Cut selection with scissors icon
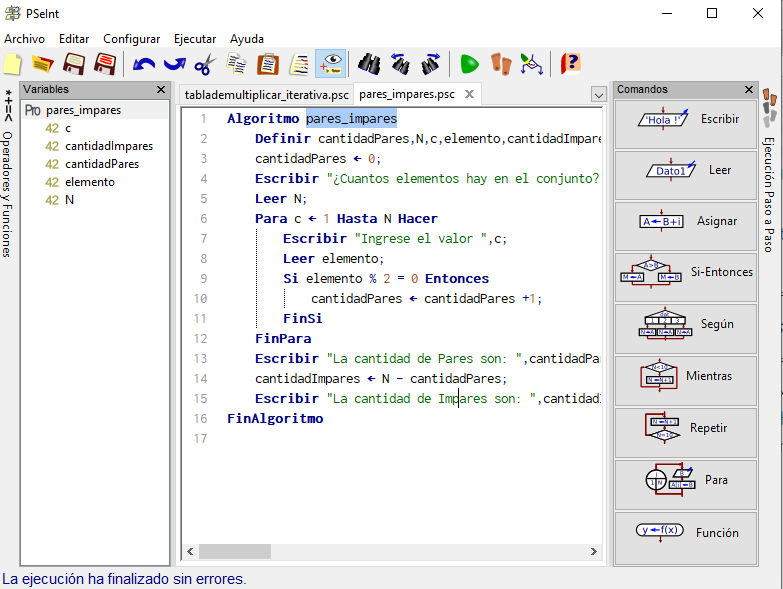Screen dimensions: 783x589 pos(205,64)
